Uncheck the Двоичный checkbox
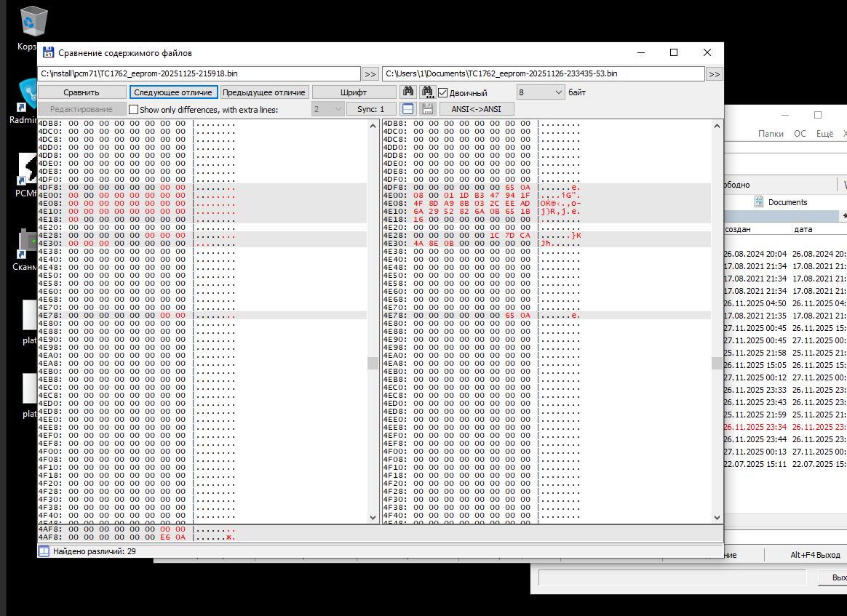 [442, 93]
